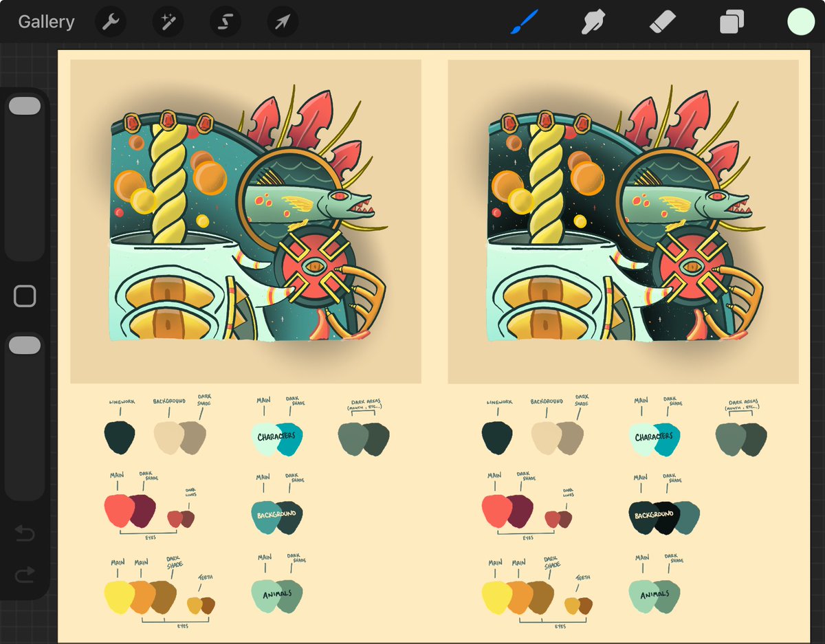Viewport: 825px width, 644px height.
Task: Select the Eraser tool
Action: pos(663,22)
